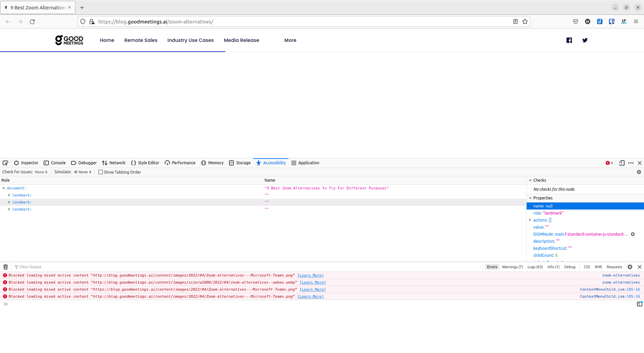Go to Remote Sales page
Screen dimensions: 644x353
coord(141,40)
